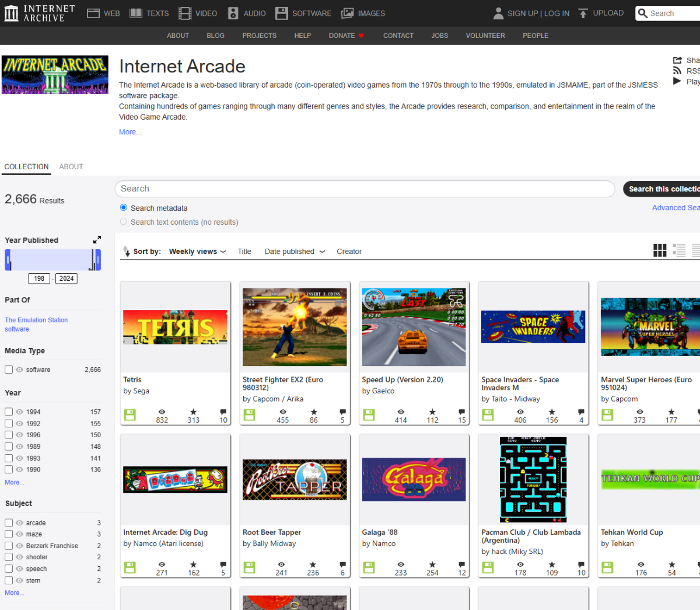Open the Date published sort dropdown
This screenshot has height=610, width=700.
click(295, 252)
